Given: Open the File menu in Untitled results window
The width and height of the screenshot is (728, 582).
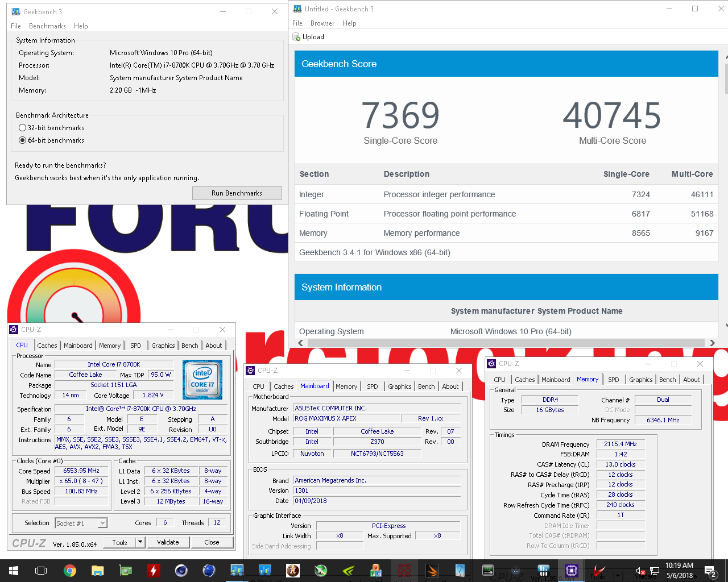Looking at the screenshot, I should [x=297, y=23].
